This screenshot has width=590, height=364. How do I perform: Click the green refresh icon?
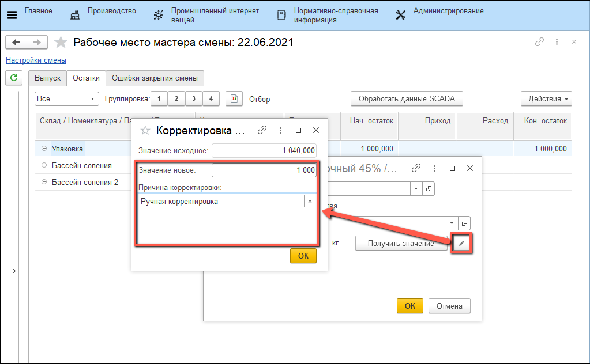pos(14,77)
